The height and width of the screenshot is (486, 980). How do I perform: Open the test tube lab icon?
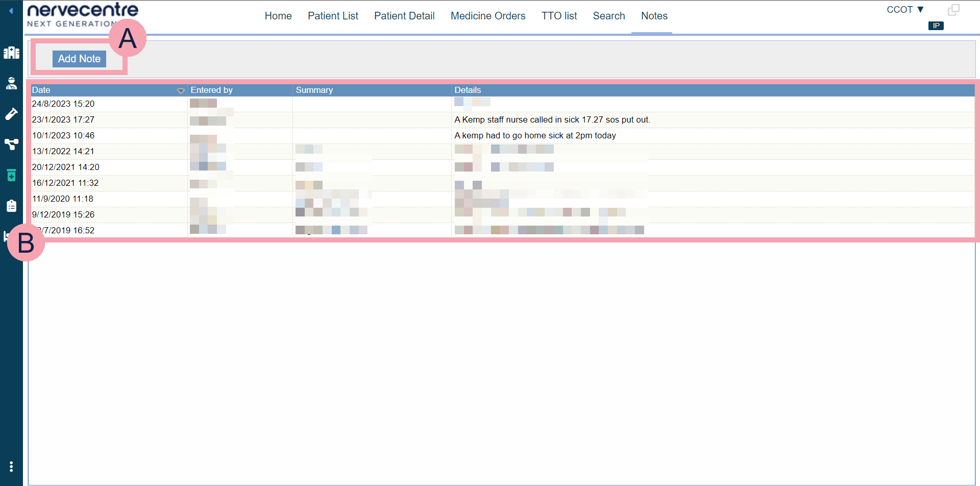tap(11, 114)
